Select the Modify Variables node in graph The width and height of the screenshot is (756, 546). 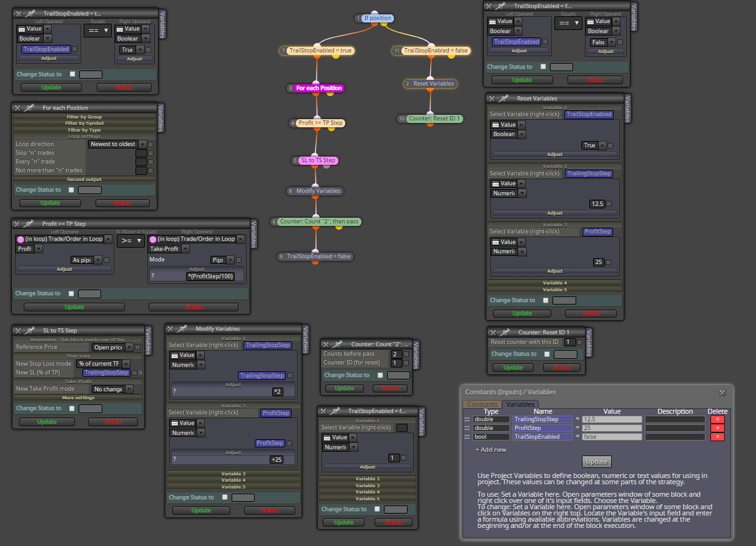(318, 190)
